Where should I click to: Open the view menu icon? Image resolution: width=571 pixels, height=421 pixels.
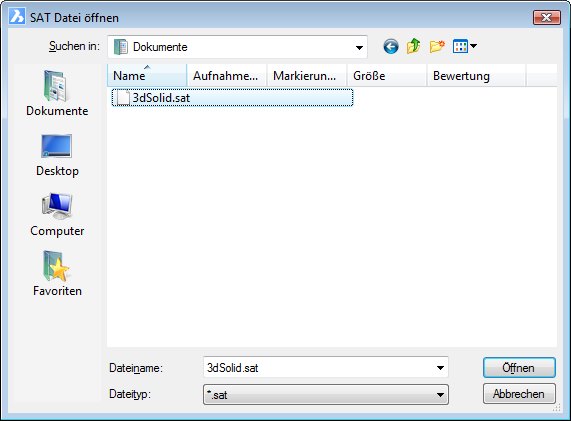click(464, 46)
